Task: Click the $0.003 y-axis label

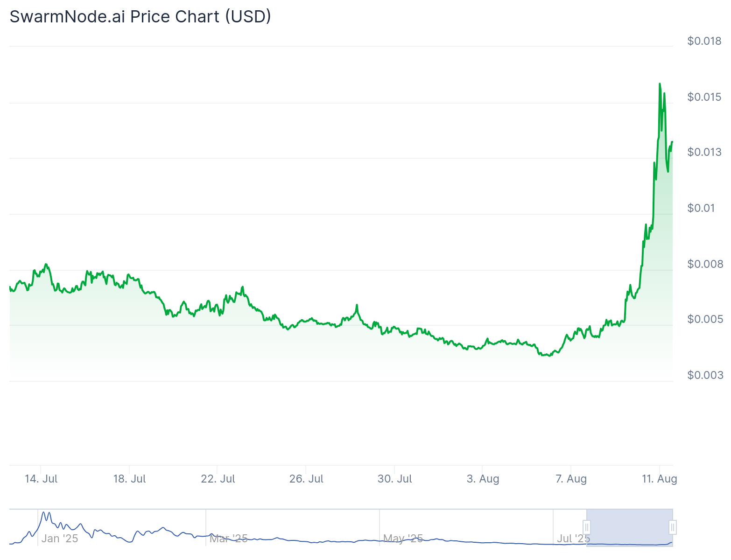Action: click(704, 375)
